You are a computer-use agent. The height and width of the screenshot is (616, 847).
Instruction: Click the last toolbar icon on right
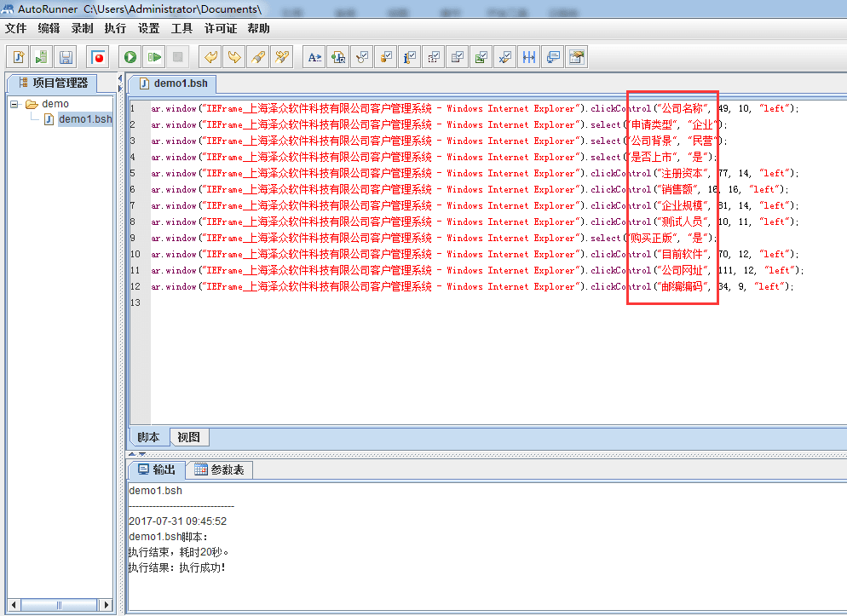click(577, 57)
